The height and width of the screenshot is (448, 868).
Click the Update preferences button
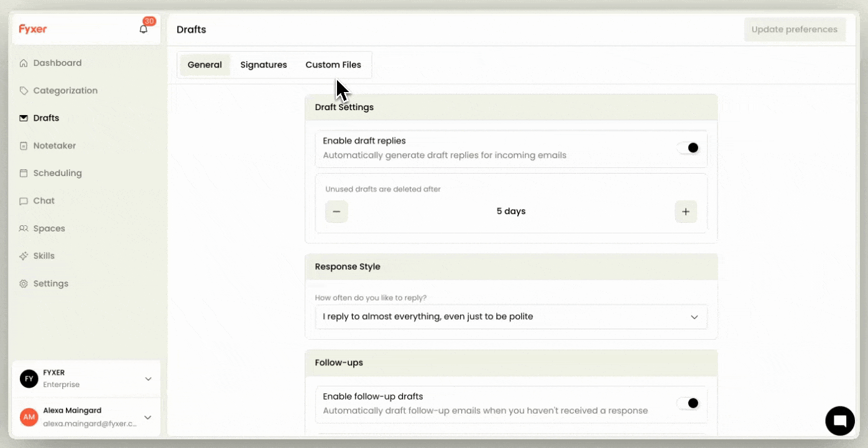click(x=795, y=29)
